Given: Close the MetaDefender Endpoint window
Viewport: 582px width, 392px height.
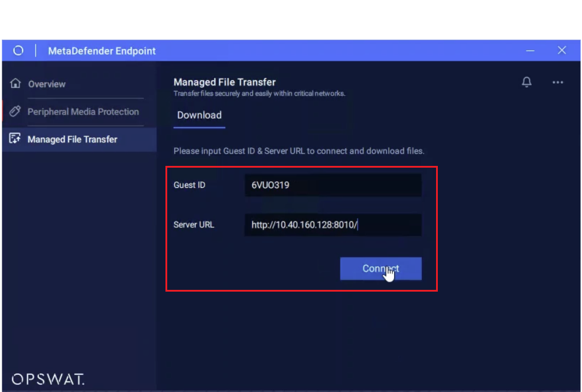Looking at the screenshot, I should point(561,50).
